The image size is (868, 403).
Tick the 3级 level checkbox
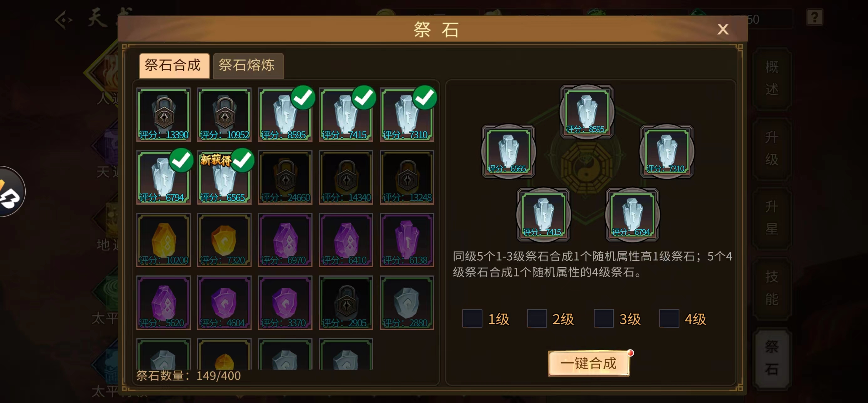click(x=603, y=318)
